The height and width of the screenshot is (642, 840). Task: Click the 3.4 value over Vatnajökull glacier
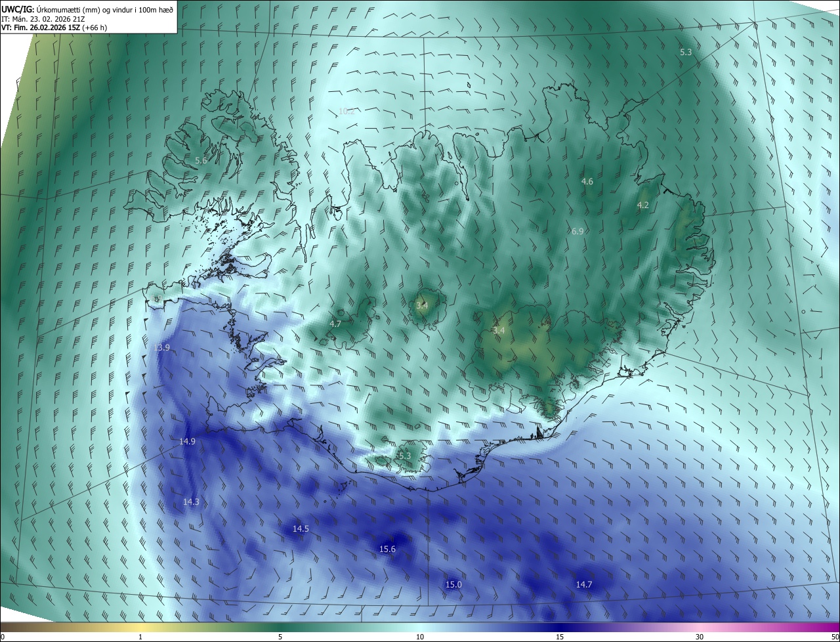(x=499, y=330)
